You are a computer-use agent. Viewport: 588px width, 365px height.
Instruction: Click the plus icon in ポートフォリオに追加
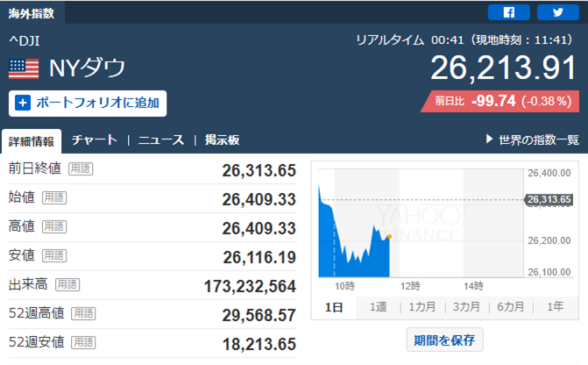pyautogui.click(x=23, y=103)
